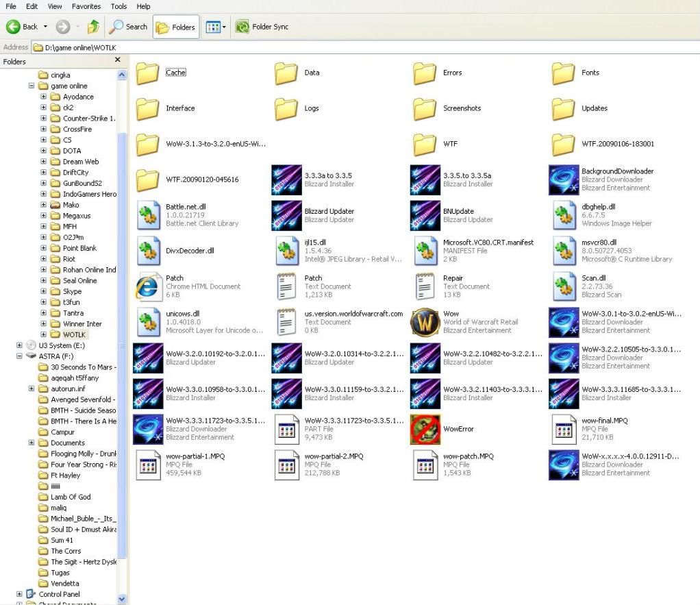Select the us.version.worldofwarcraft.com text file icon

click(x=286, y=322)
